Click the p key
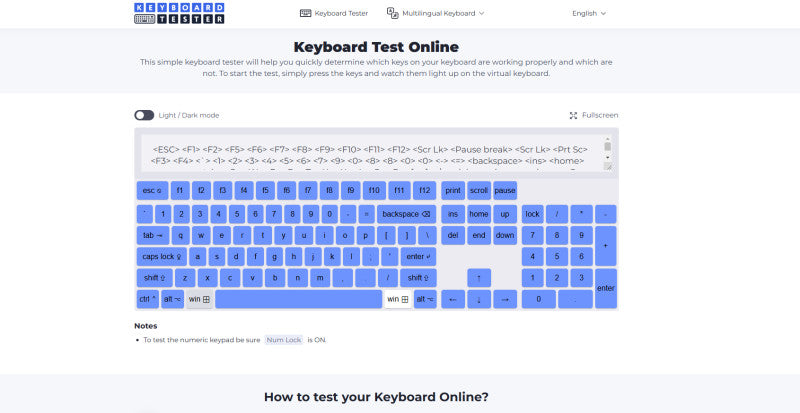This screenshot has height=413, width=800. (x=365, y=235)
